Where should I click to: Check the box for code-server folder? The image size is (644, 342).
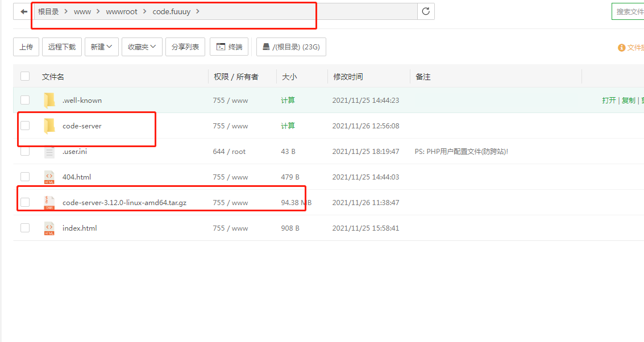click(x=25, y=126)
